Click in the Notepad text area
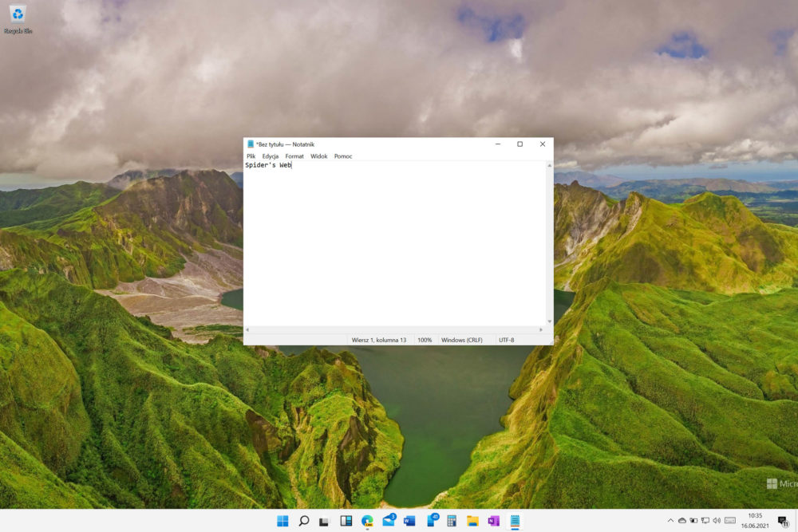The width and height of the screenshot is (798, 532). tap(395, 244)
